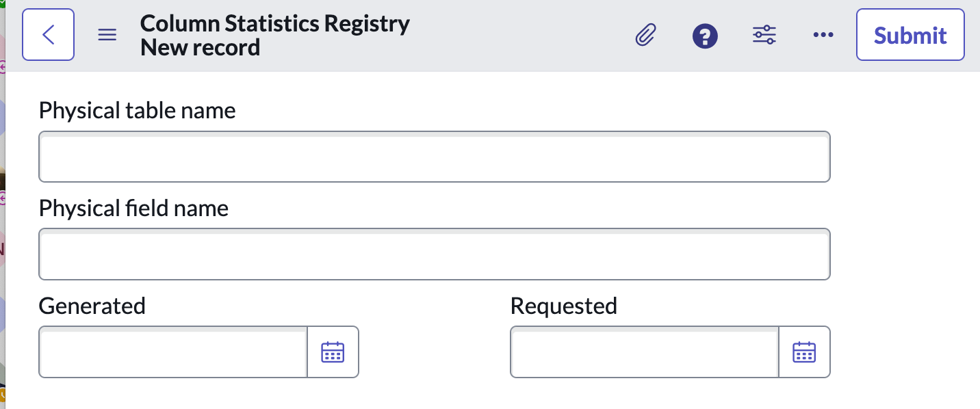
Task: Click the back arrow button
Action: [x=48, y=35]
